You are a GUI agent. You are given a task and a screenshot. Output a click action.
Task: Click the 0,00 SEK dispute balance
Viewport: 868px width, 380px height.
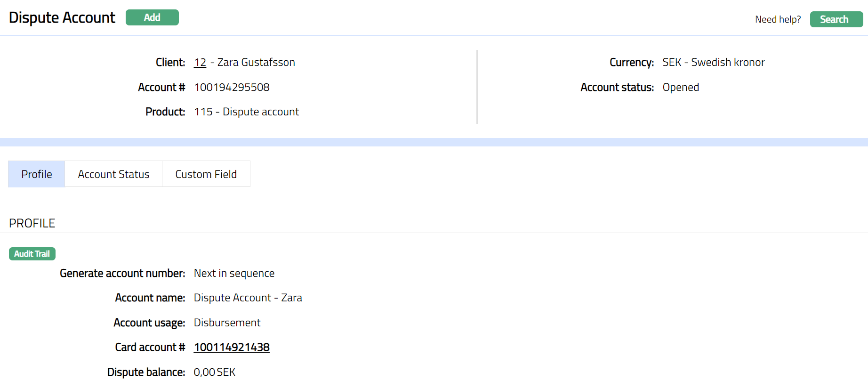point(214,372)
